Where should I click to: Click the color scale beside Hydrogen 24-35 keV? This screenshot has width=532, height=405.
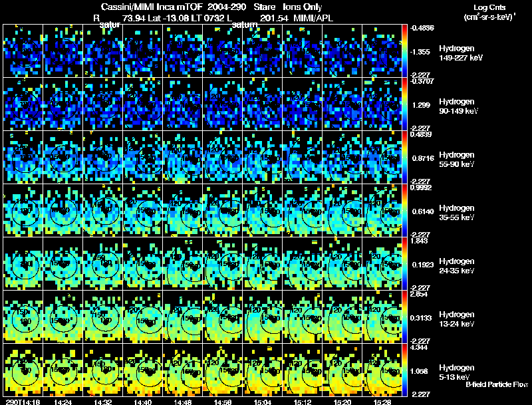(x=404, y=264)
